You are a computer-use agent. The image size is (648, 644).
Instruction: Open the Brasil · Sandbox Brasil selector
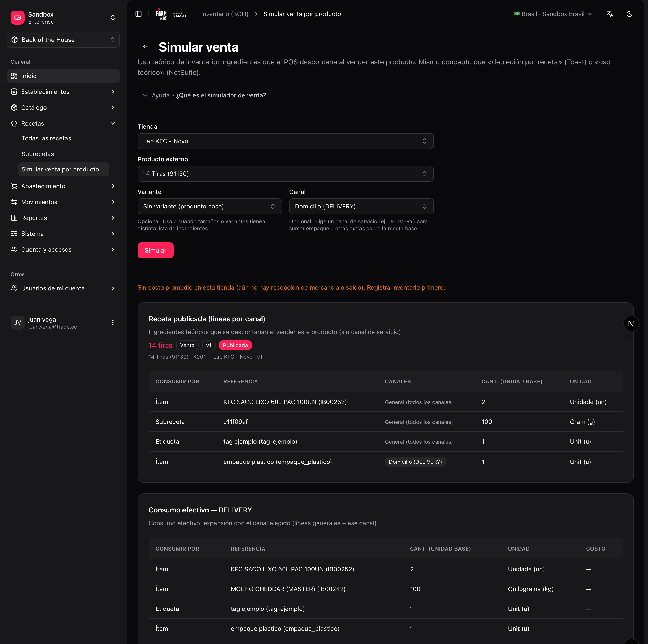553,14
